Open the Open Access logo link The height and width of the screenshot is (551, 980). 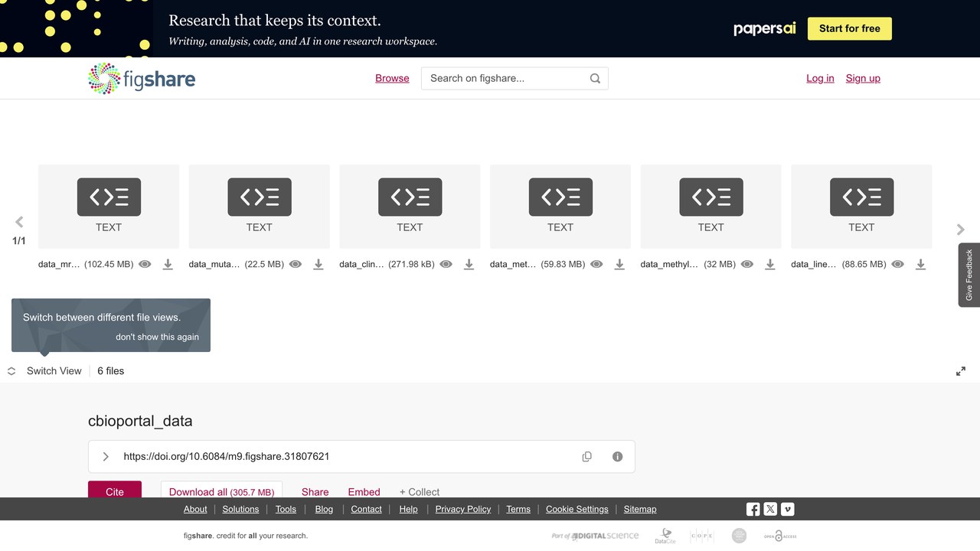pyautogui.click(x=780, y=536)
